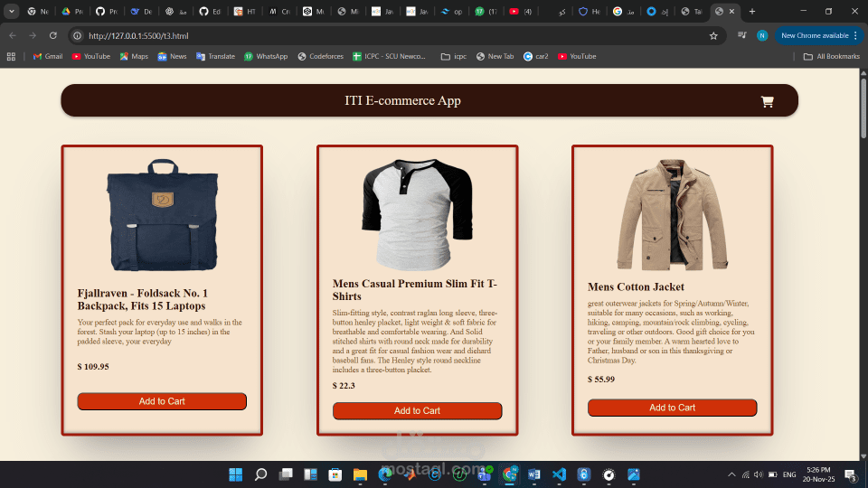The height and width of the screenshot is (488, 868).
Task: Open the Gmail bookmark
Action: pos(48,56)
